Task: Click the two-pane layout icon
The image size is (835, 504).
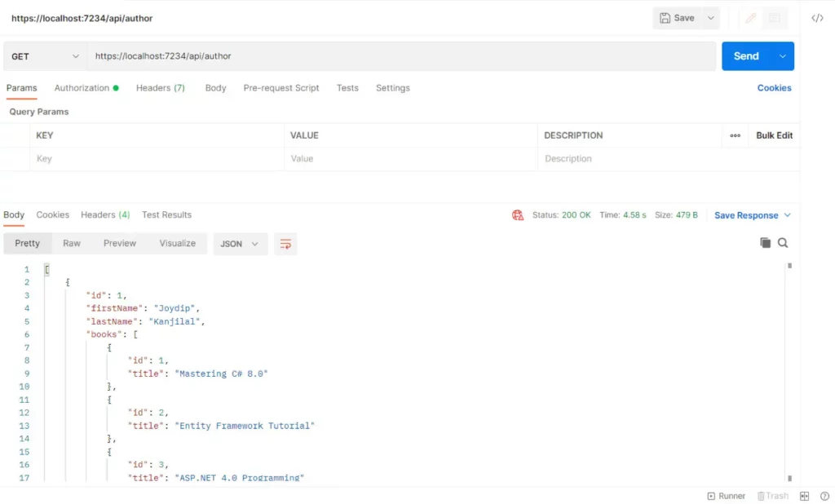Action: [x=804, y=496]
